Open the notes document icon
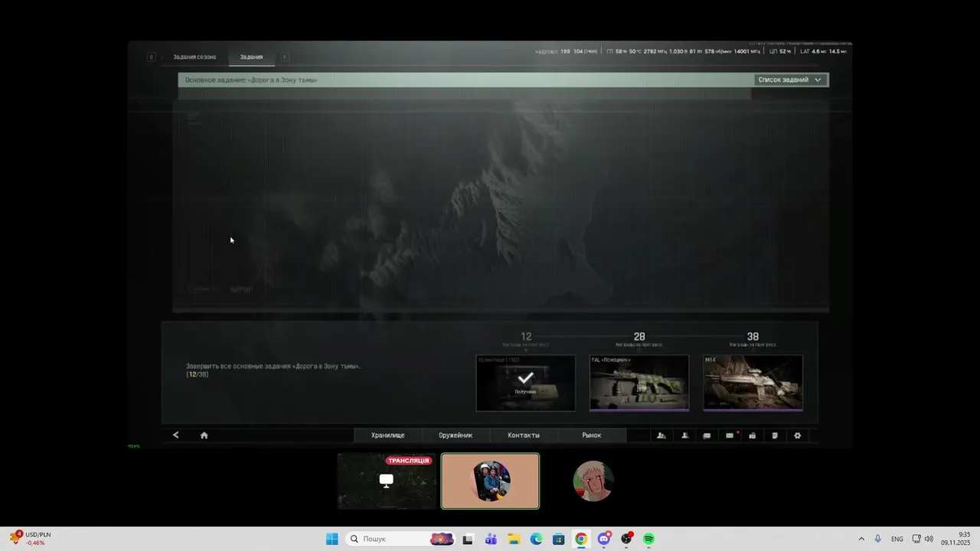This screenshot has height=551, width=980. pyautogui.click(x=775, y=435)
